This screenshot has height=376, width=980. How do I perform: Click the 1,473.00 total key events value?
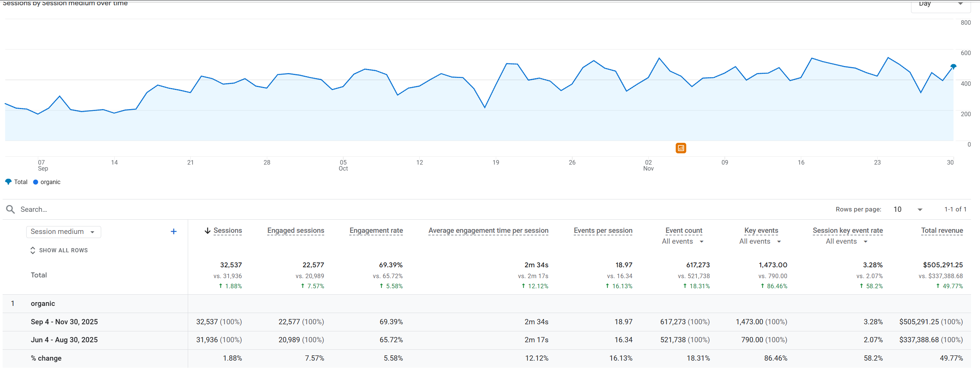pos(773,265)
